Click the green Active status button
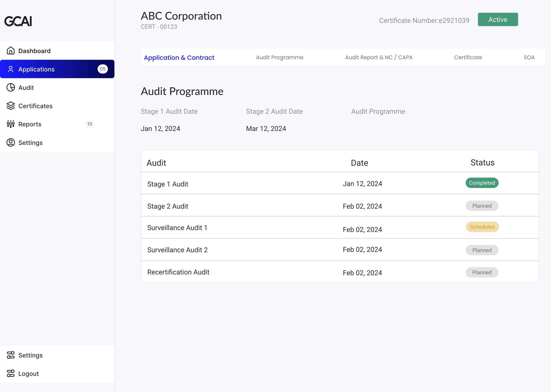551x392 pixels. tap(498, 20)
